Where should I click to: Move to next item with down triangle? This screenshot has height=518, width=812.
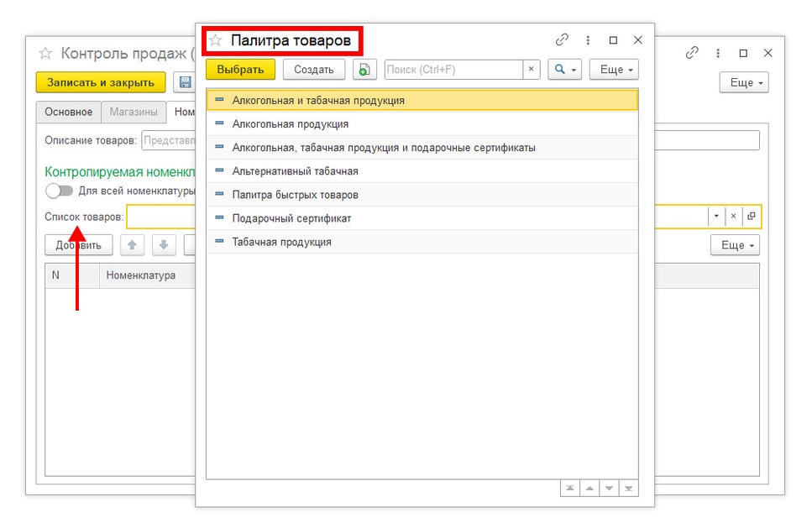609,488
